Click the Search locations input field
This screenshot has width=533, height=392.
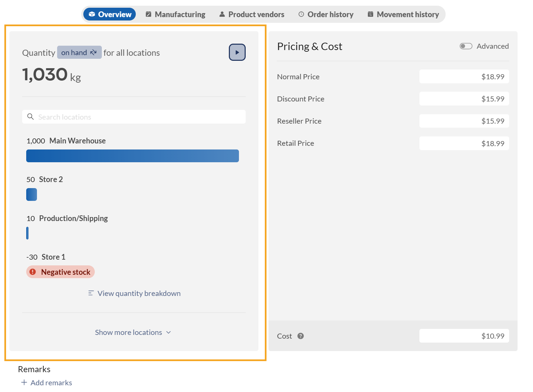coord(141,117)
